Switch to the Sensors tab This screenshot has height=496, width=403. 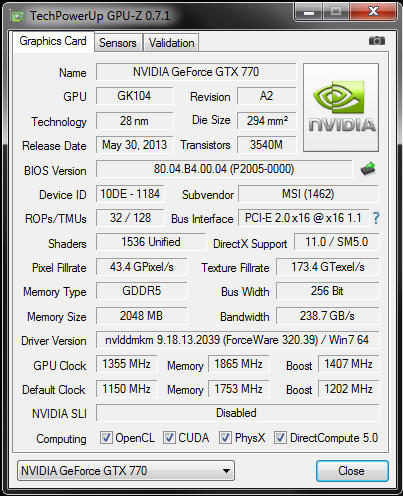tap(118, 43)
